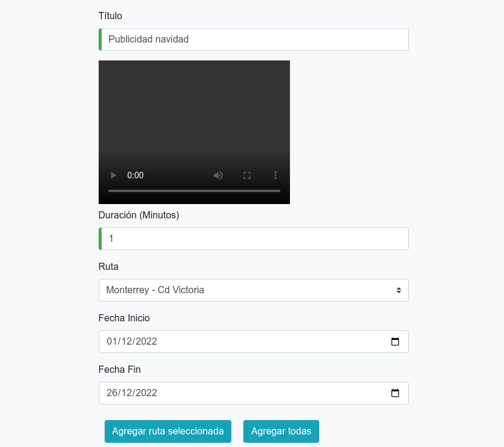Click the Título label
Image resolution: width=504 pixels, height=447 pixels.
point(110,16)
